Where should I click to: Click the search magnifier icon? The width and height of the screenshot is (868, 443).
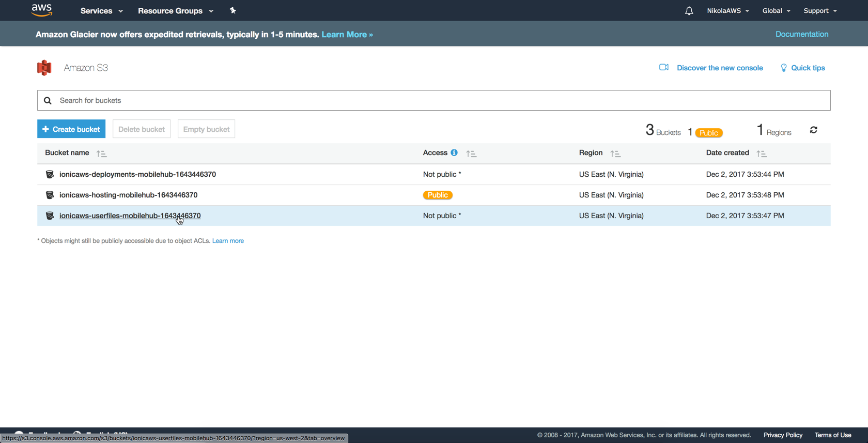coord(48,100)
